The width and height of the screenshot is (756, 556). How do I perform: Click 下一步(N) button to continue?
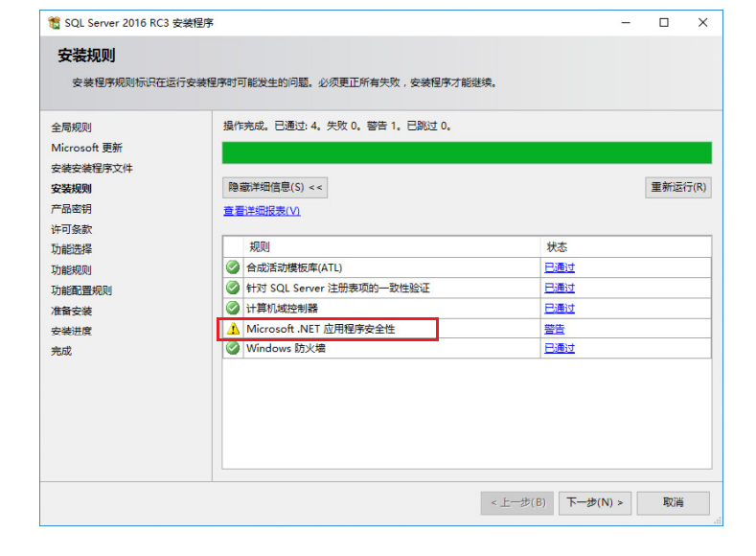595,503
